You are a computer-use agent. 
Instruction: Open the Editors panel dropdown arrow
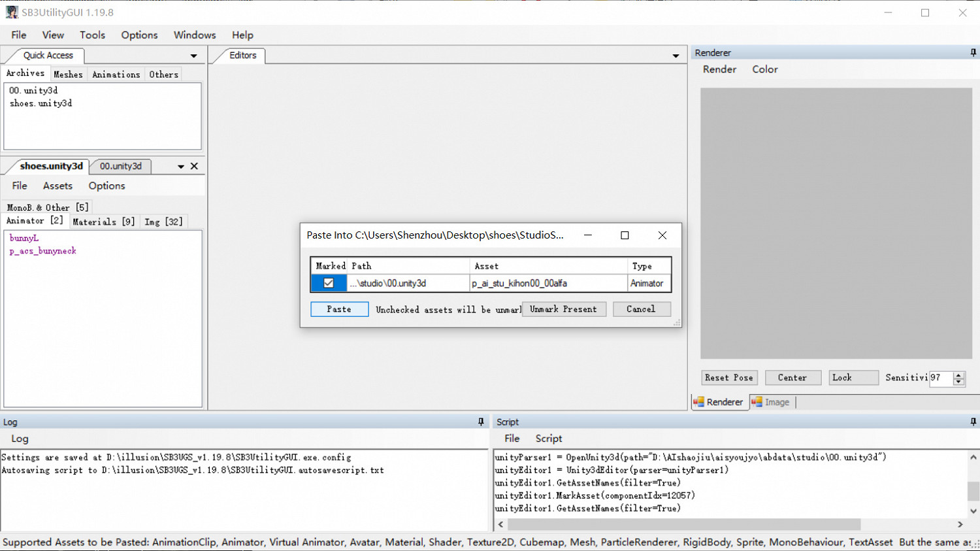[676, 56]
